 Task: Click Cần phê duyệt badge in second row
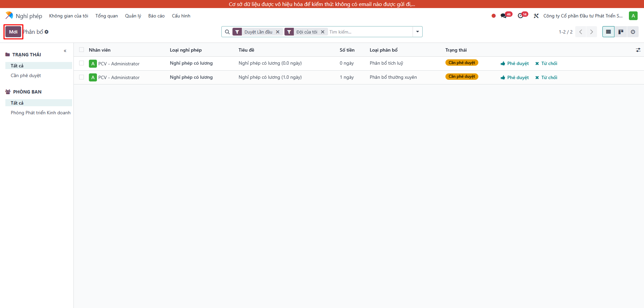(462, 76)
